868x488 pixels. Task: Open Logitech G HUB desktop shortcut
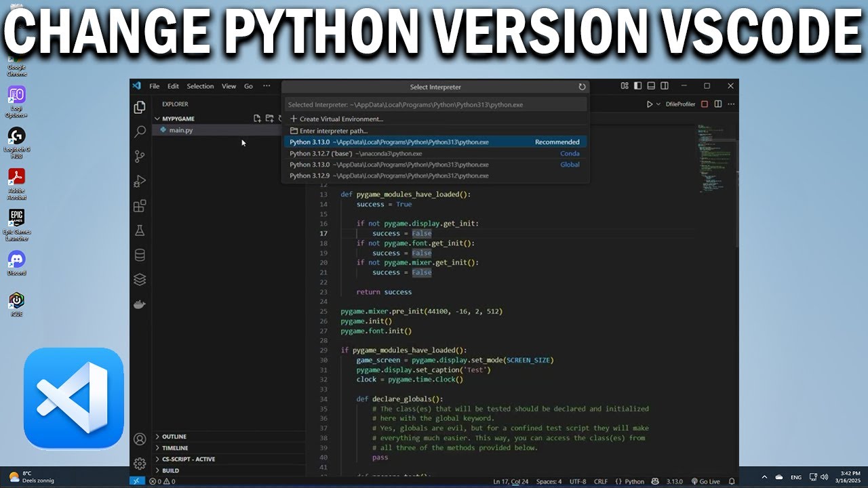coord(17,142)
